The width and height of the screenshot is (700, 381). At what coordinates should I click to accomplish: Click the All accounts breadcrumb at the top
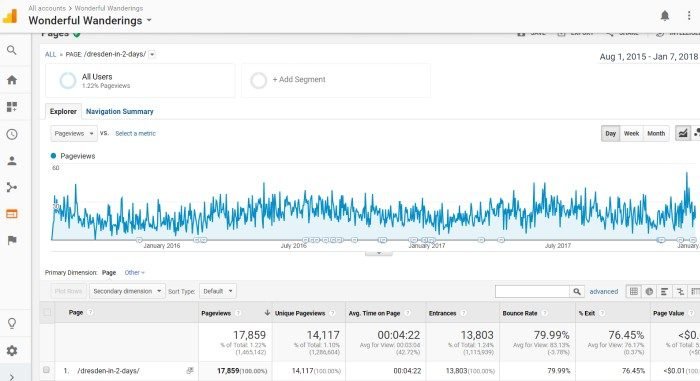pos(47,8)
